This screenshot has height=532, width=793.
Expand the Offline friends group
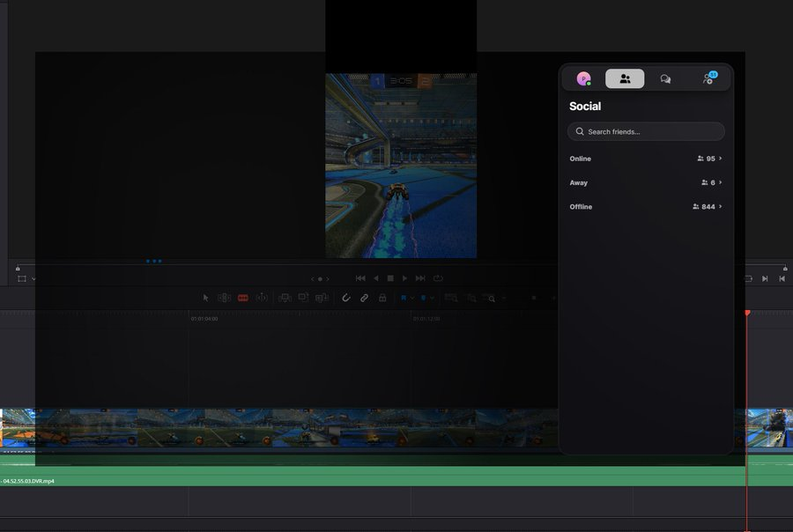click(x=646, y=207)
